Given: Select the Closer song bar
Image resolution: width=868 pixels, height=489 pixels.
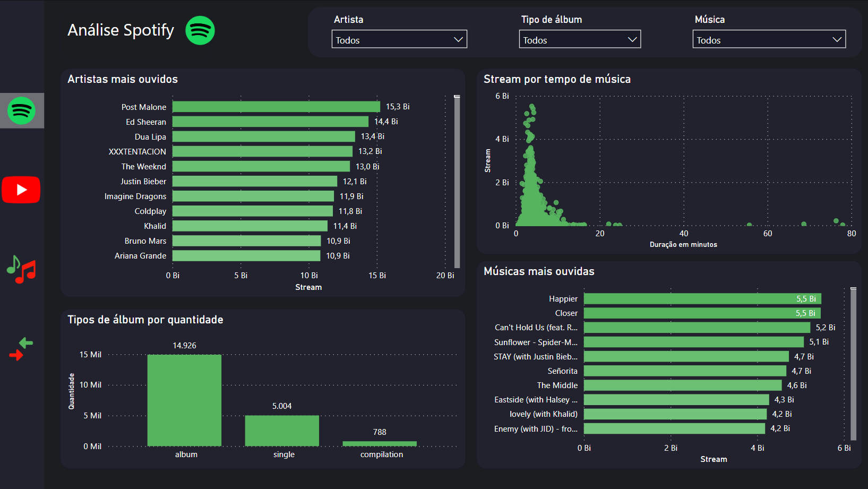Looking at the screenshot, I should 702,313.
